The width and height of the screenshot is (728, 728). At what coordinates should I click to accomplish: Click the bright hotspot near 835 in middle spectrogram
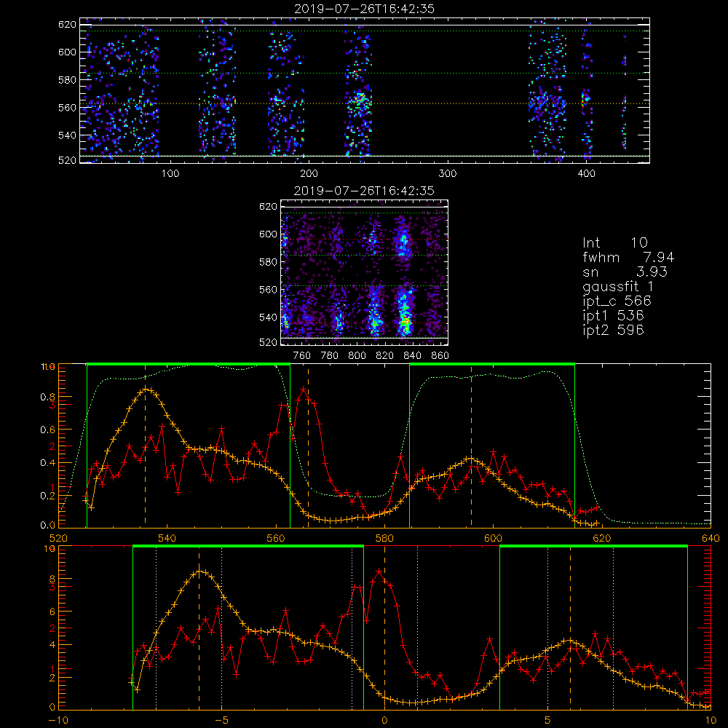tap(405, 320)
